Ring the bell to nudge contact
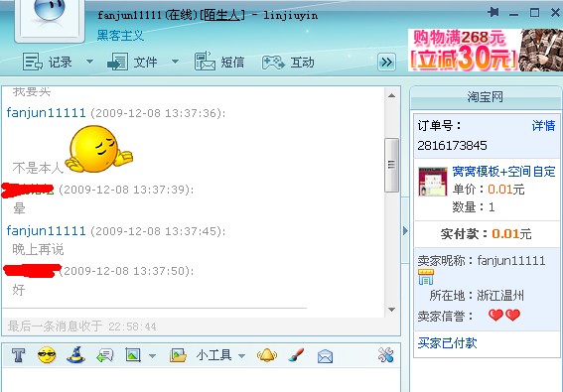 (x=267, y=355)
